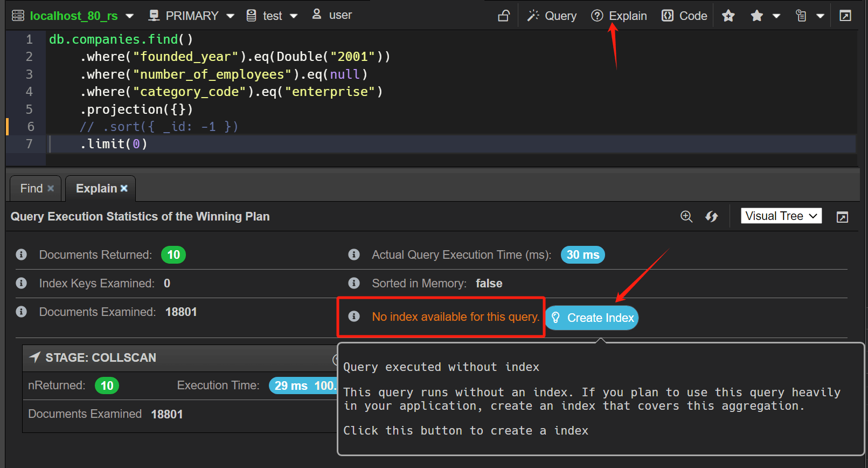Image resolution: width=868 pixels, height=468 pixels.
Task: Click the PRIMARY node monitor icon
Action: click(154, 16)
